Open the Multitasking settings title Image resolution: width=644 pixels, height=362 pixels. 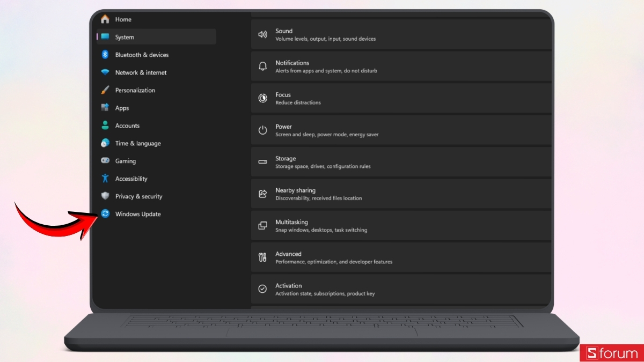(292, 222)
